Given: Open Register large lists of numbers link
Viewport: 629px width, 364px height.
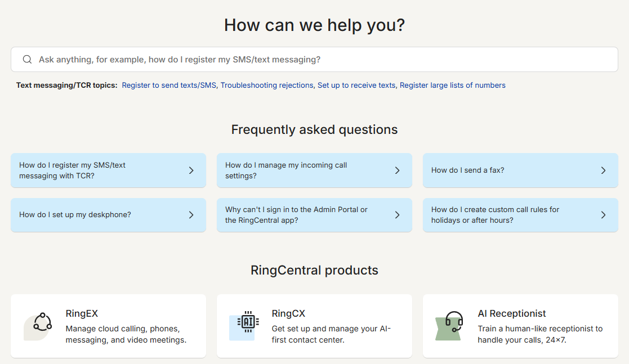Looking at the screenshot, I should click(x=452, y=86).
